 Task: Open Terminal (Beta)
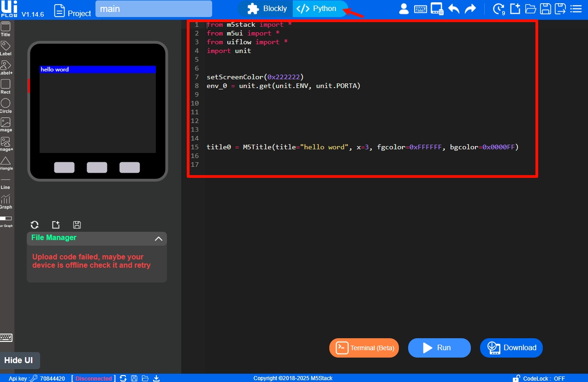pyautogui.click(x=364, y=348)
